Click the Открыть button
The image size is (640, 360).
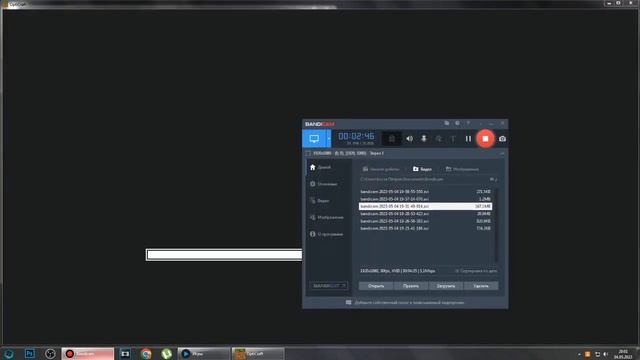tap(376, 286)
